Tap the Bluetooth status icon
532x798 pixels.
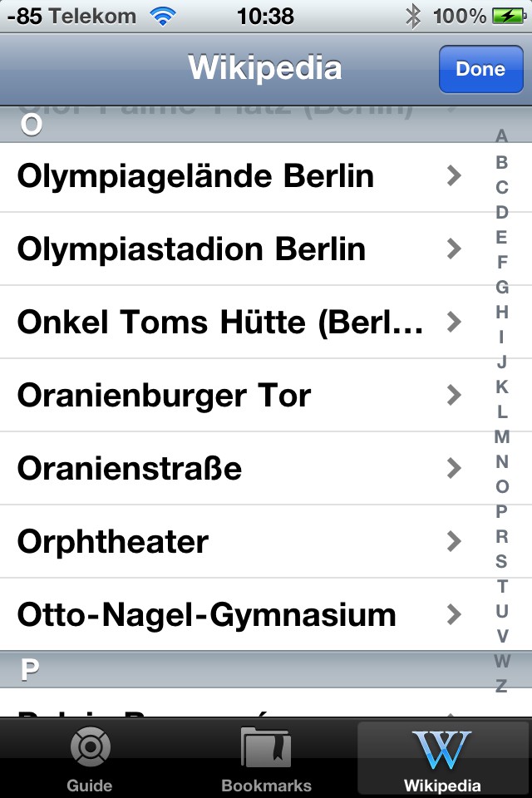click(412, 16)
